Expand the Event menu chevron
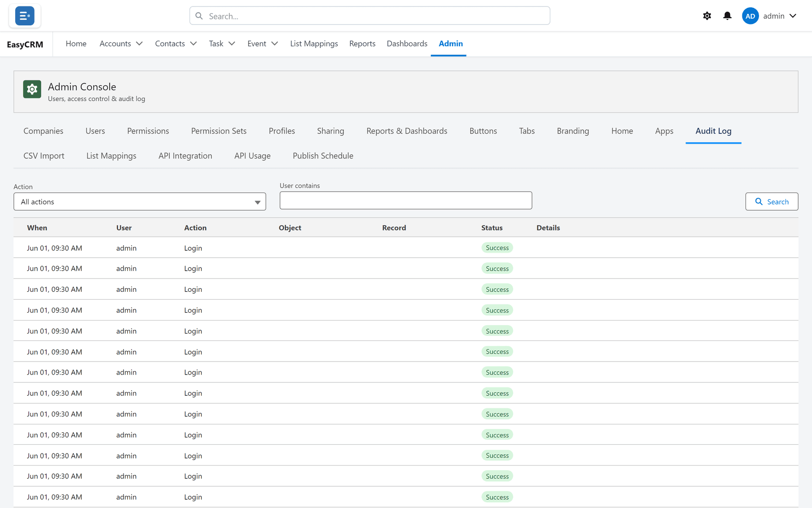The height and width of the screenshot is (508, 812). [275, 43]
